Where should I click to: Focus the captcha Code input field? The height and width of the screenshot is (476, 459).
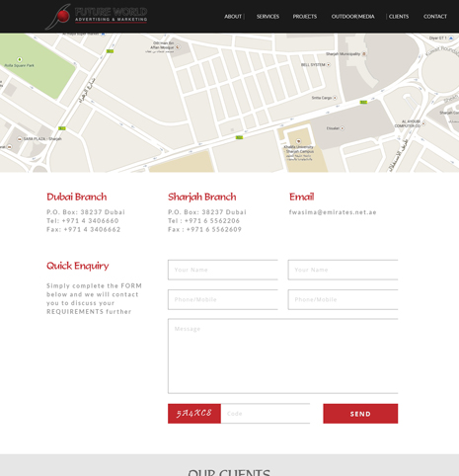click(266, 414)
